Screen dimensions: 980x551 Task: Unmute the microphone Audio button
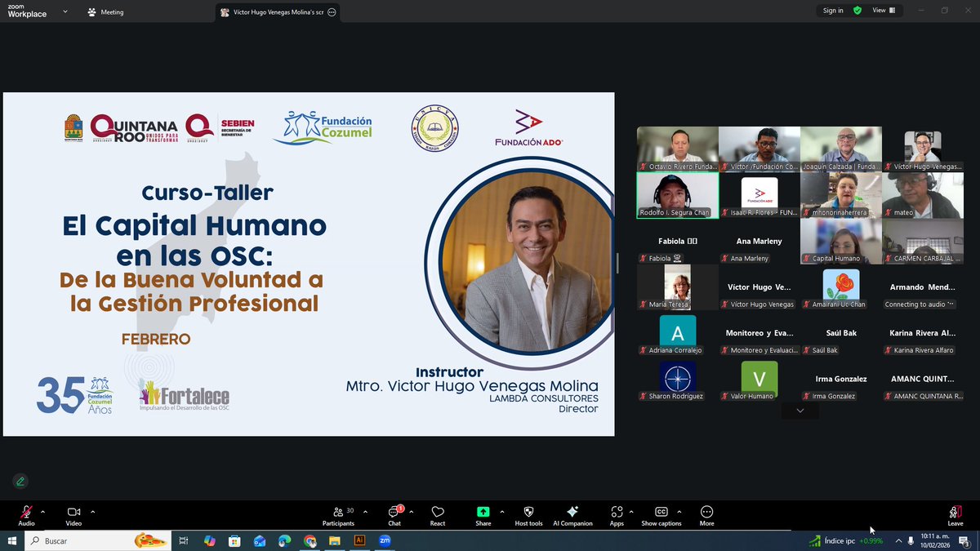point(26,516)
